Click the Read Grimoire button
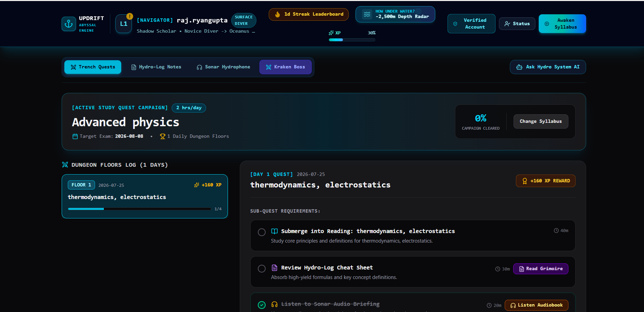 (x=541, y=269)
